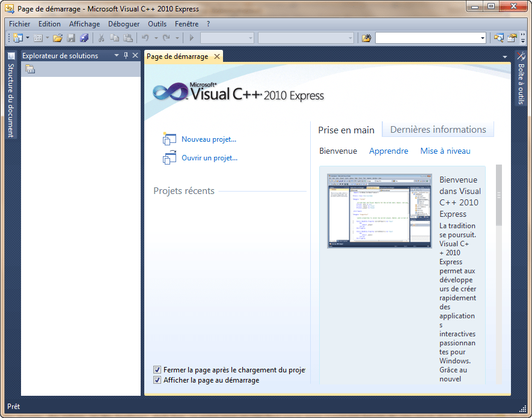Click the Undo arrow icon
Image resolution: width=532 pixels, height=418 pixels.
pos(145,38)
